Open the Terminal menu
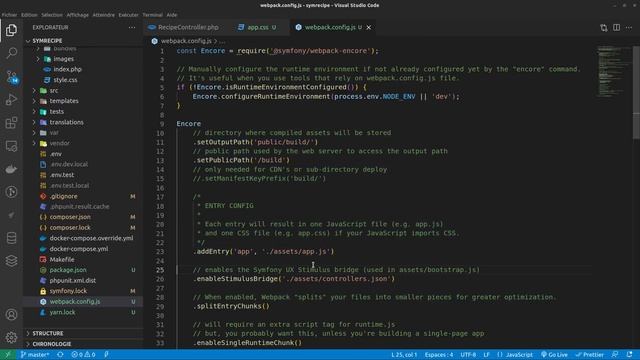The height and width of the screenshot is (360, 640). click(x=152, y=15)
